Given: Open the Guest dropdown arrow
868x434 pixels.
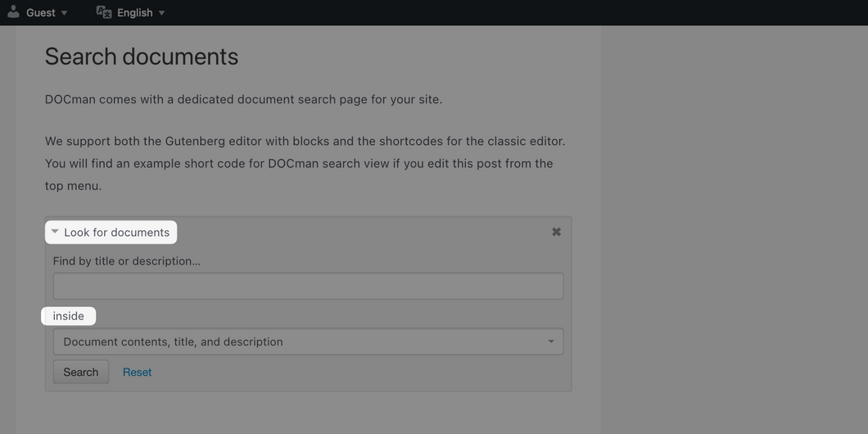Looking at the screenshot, I should tap(64, 13).
